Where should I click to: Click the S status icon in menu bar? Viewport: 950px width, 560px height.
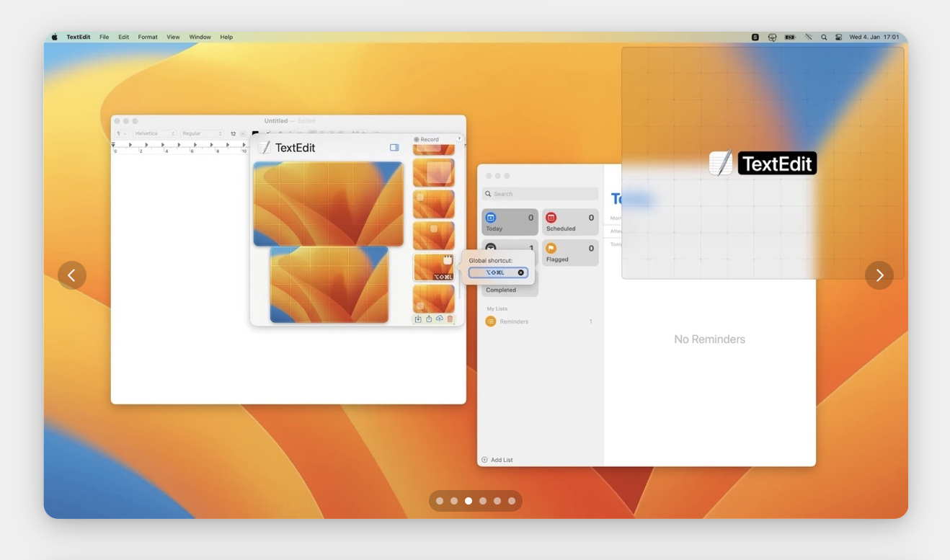pyautogui.click(x=755, y=37)
